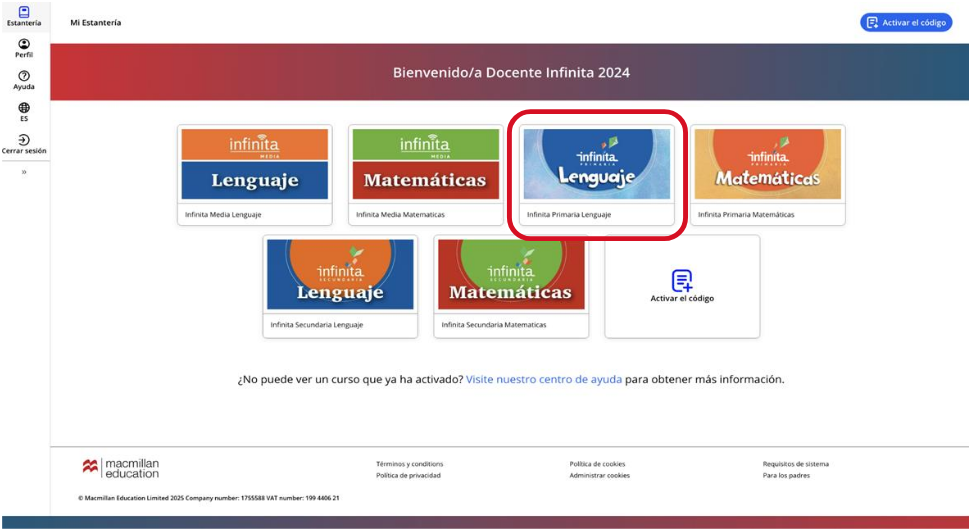Image resolution: width=971 pixels, height=530 pixels.
Task: Open the Estantería bookshelf icon in sidebar
Action: tap(24, 13)
